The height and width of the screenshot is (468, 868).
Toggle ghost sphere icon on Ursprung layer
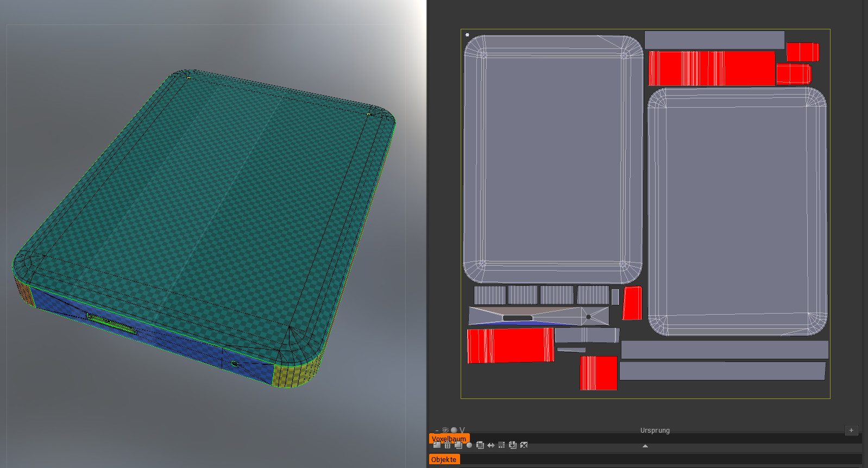coord(454,430)
